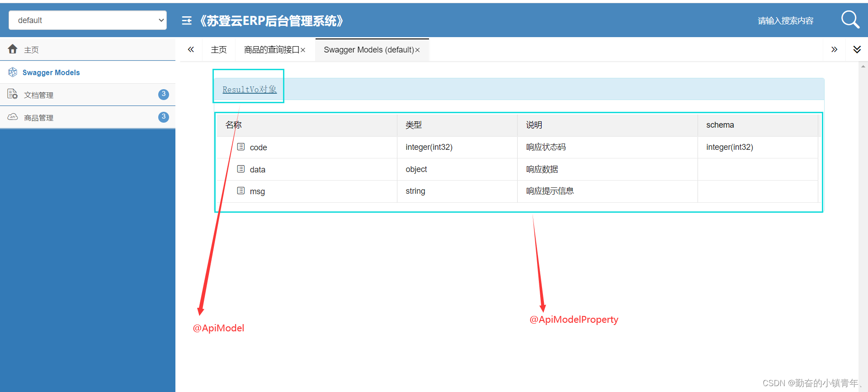Click the 响应数据 description cell

pos(542,169)
